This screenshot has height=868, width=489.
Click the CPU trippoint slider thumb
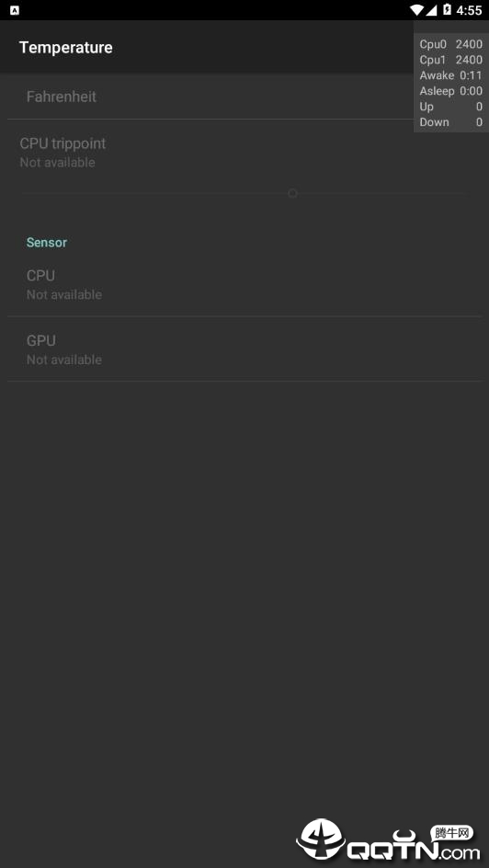(292, 193)
